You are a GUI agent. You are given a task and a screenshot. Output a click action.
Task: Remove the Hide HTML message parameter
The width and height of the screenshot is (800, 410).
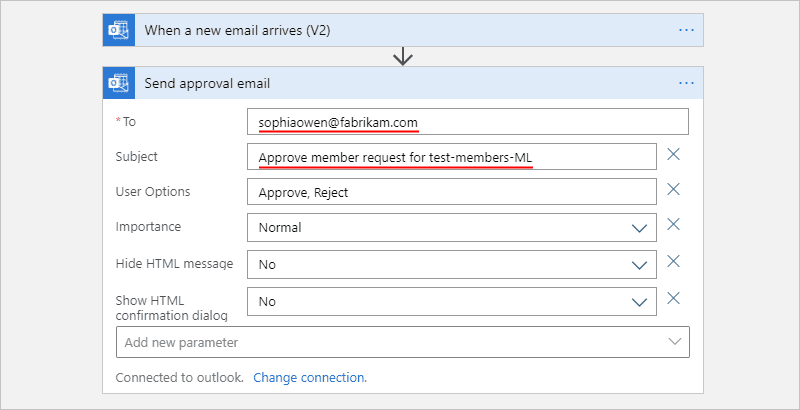(673, 262)
